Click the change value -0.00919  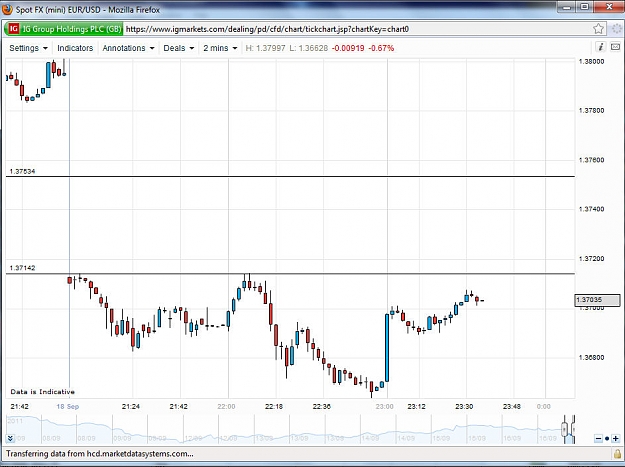pos(348,48)
